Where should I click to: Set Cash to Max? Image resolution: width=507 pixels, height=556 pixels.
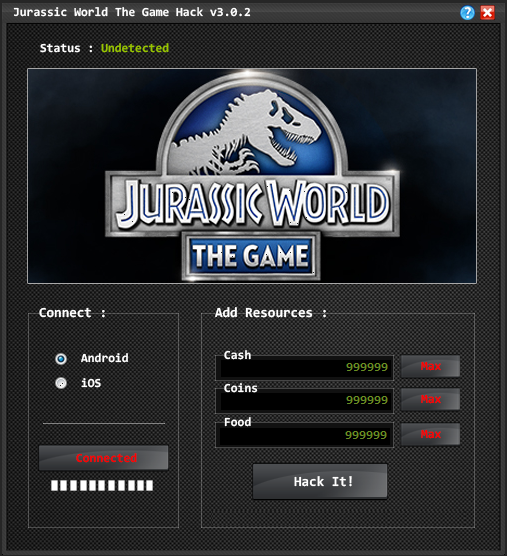[x=430, y=366]
